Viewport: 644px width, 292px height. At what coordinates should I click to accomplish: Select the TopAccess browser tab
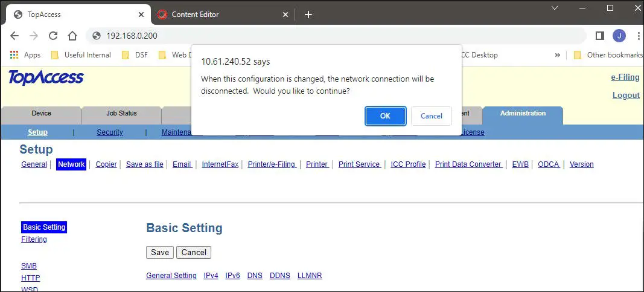pyautogui.click(x=79, y=15)
